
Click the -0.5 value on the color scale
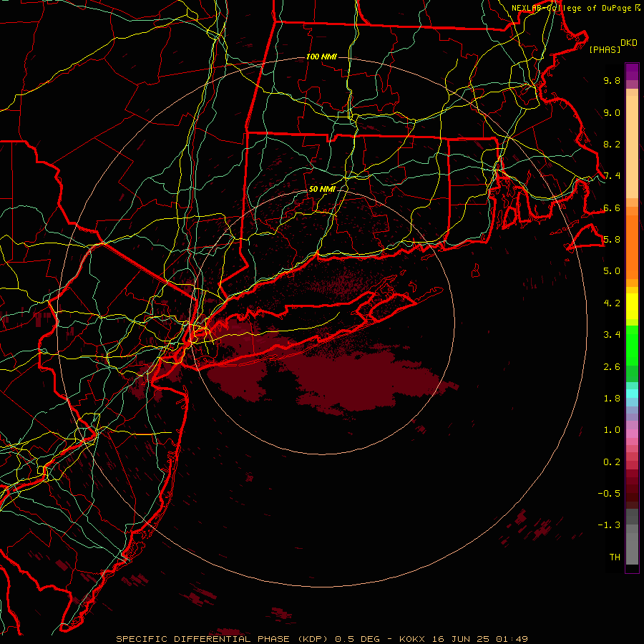tap(609, 494)
